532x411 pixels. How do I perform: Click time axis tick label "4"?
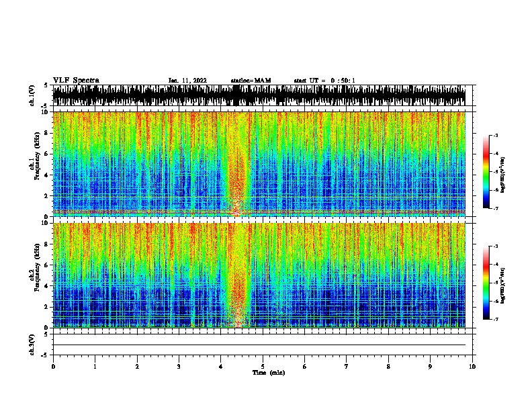[x=221, y=367]
